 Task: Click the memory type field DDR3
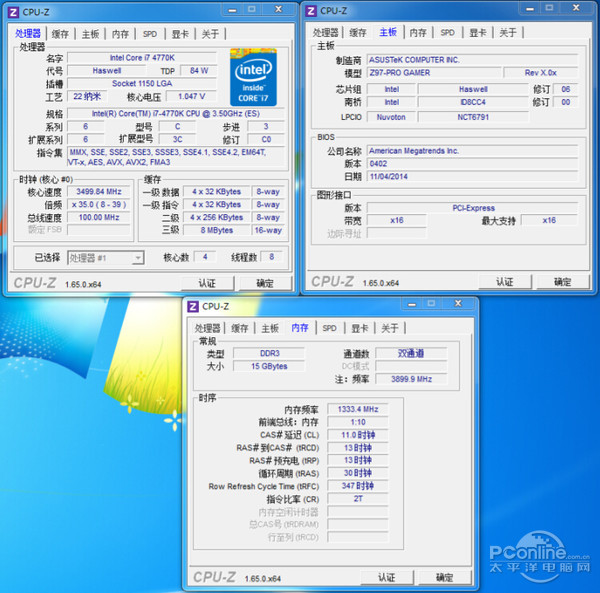(269, 354)
